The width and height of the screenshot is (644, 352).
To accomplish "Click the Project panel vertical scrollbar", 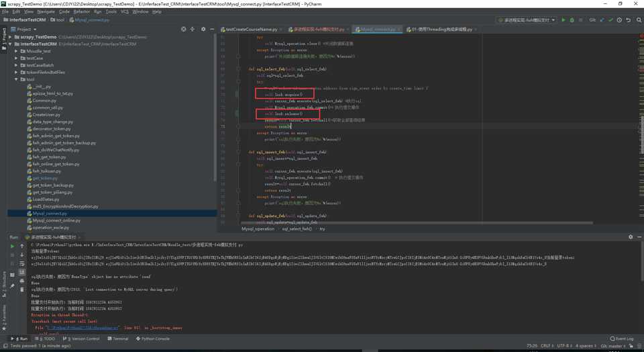I will click(x=215, y=107).
